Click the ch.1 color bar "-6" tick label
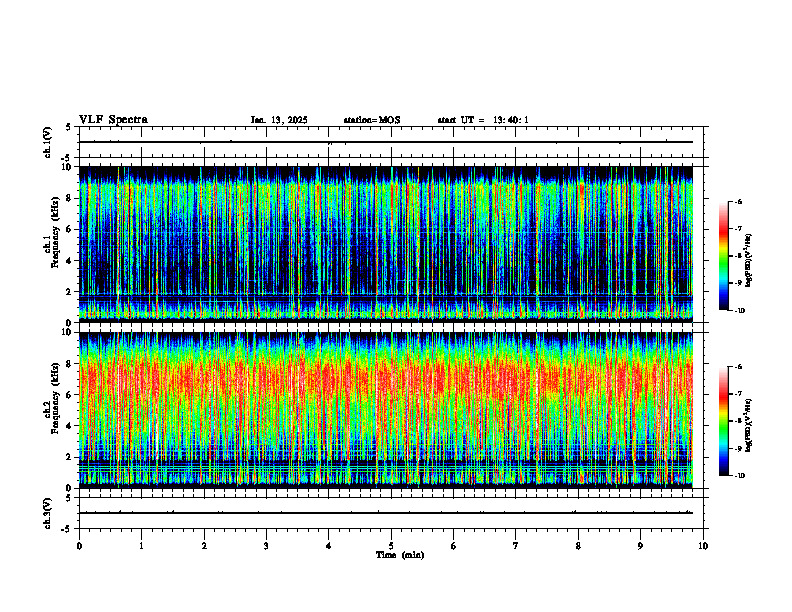Image resolution: width=792 pixels, height=612 pixels. click(x=738, y=201)
